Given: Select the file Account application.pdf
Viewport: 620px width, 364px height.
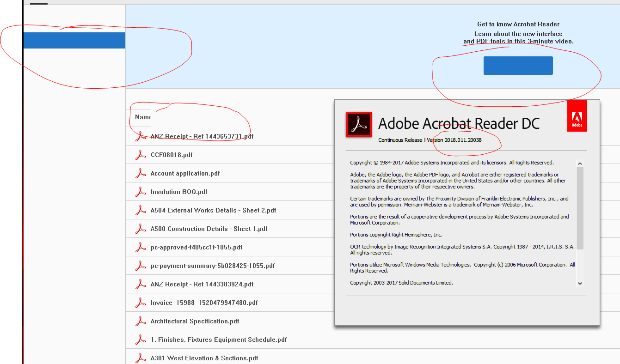Looking at the screenshot, I should point(185,173).
